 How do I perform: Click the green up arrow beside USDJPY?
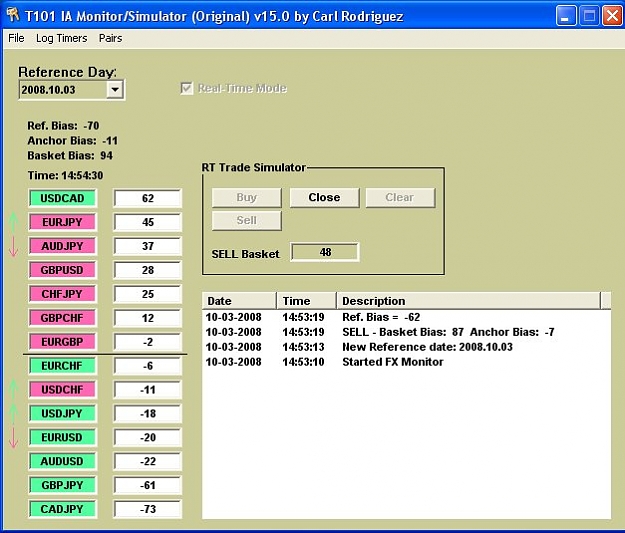14,413
